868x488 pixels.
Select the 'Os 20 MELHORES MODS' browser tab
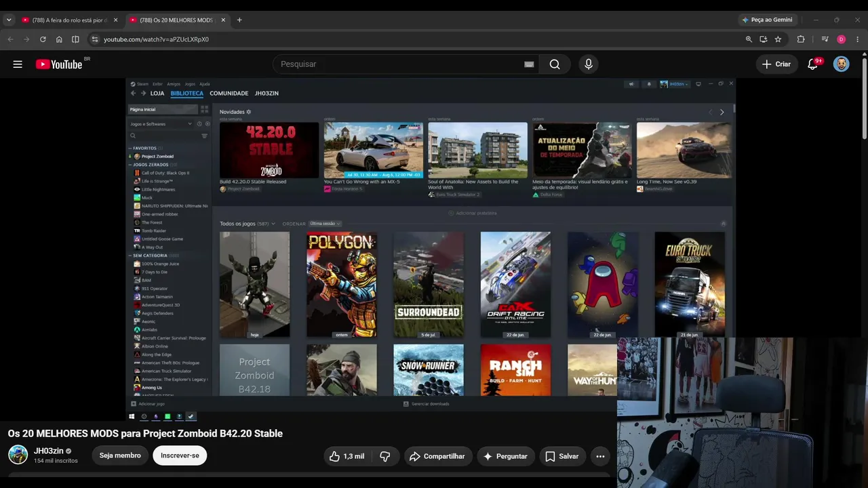[177, 20]
